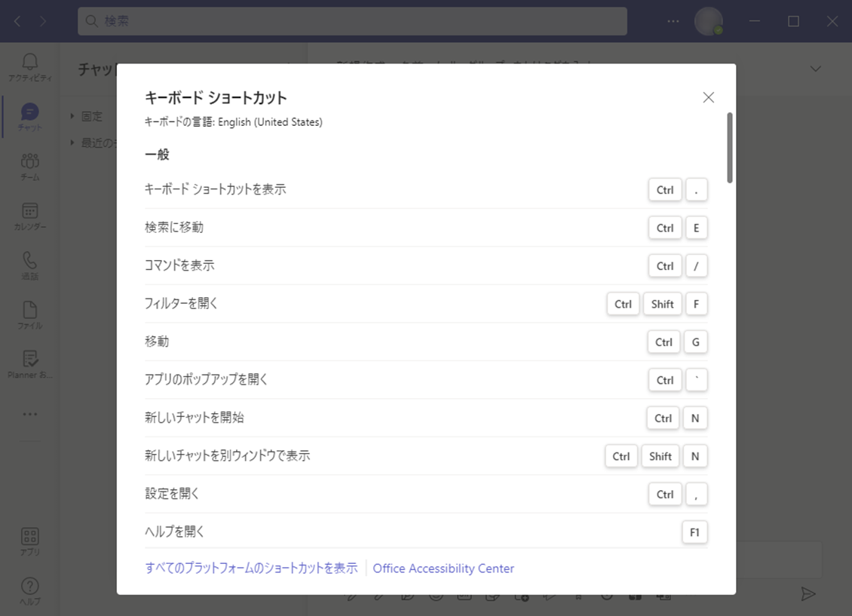Click the 一般 section heading
852x616 pixels.
157,155
